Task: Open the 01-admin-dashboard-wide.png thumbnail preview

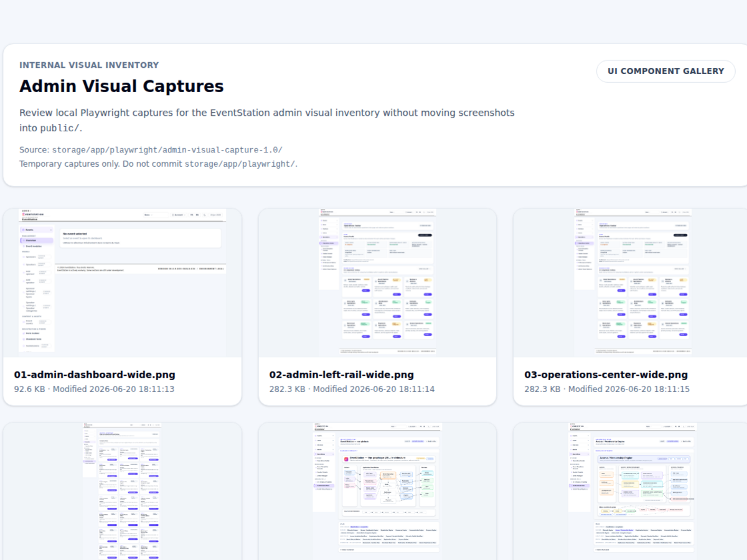Action: (123, 283)
